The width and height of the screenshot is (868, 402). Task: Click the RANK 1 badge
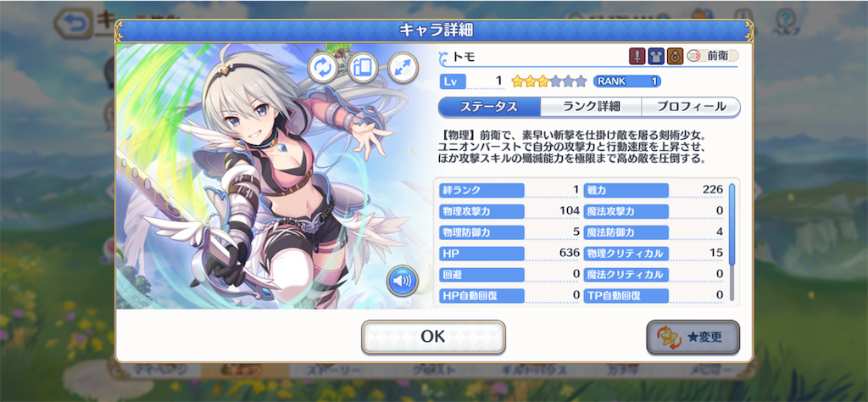click(626, 81)
